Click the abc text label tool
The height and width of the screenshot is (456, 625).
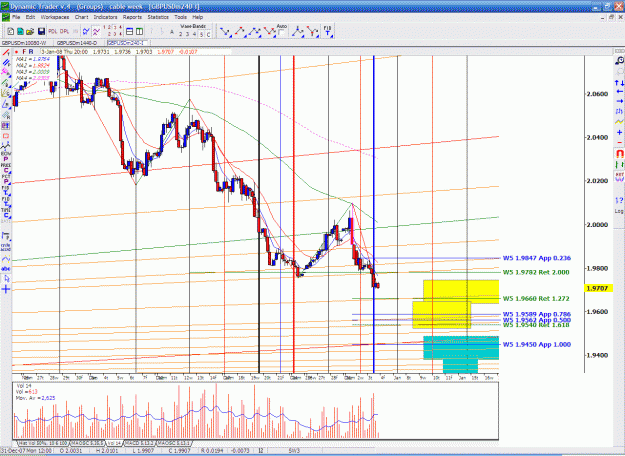click(6, 268)
